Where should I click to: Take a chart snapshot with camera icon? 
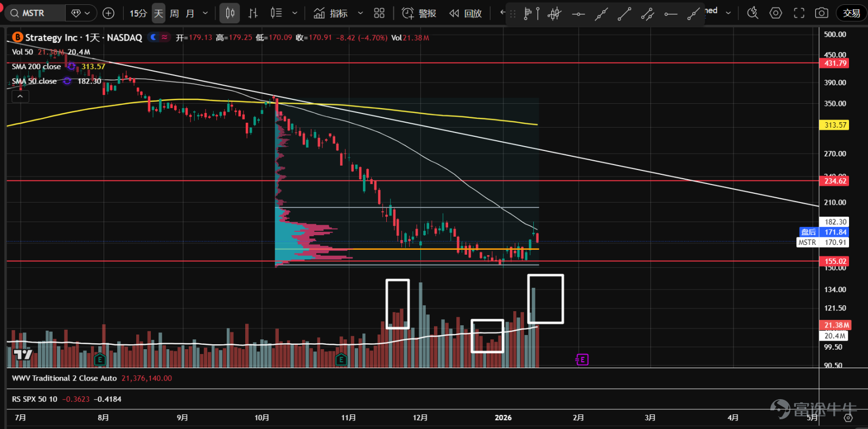tap(822, 13)
